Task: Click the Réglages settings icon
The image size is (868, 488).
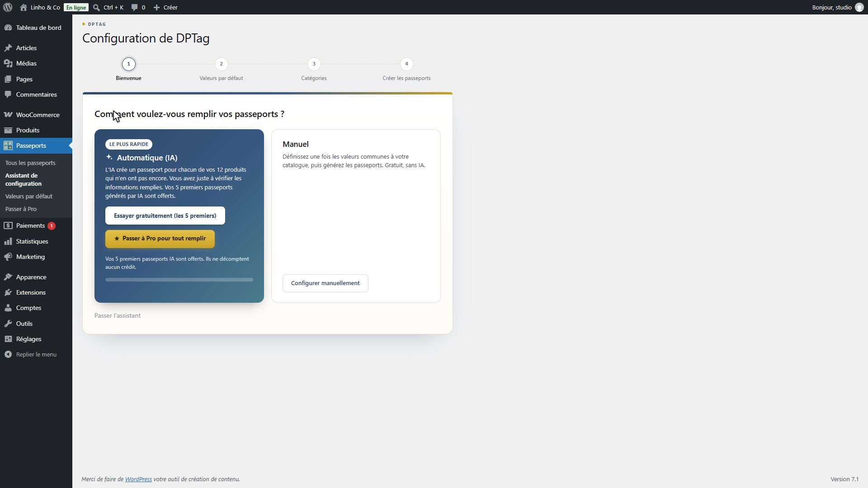Action: pyautogui.click(x=8, y=339)
